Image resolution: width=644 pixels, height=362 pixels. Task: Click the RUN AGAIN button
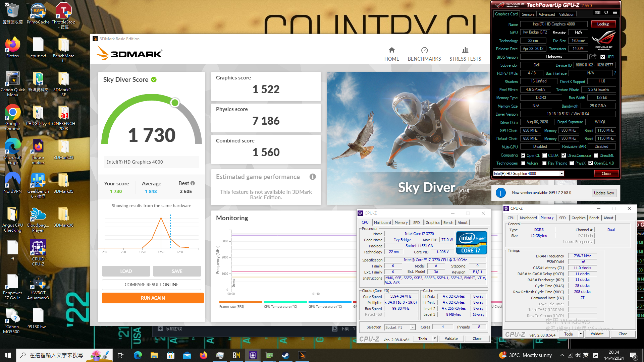(153, 298)
